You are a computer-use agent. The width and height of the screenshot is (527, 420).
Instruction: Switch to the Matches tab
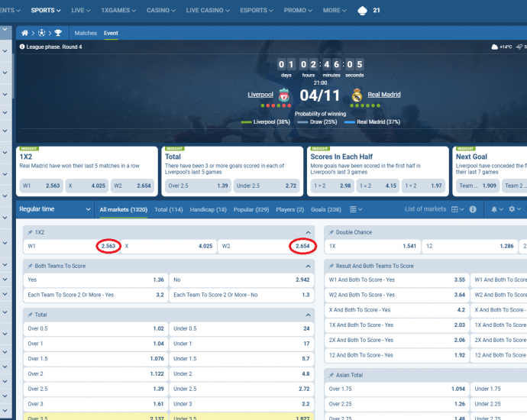click(86, 34)
